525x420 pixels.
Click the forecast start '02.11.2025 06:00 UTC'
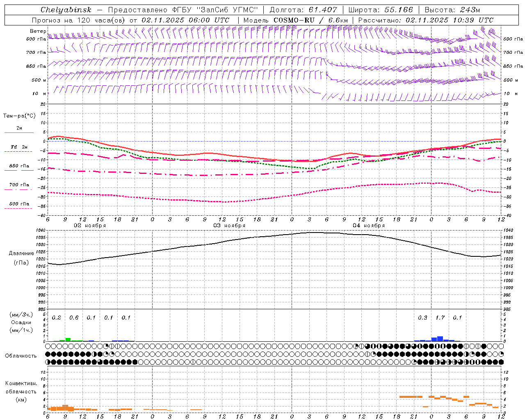185,20
